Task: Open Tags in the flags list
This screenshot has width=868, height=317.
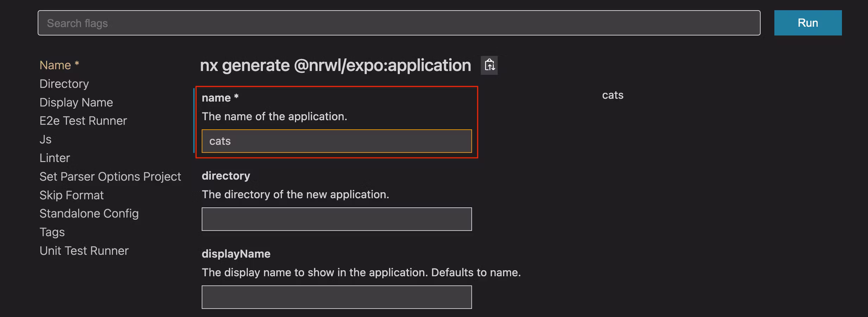Action: (52, 232)
